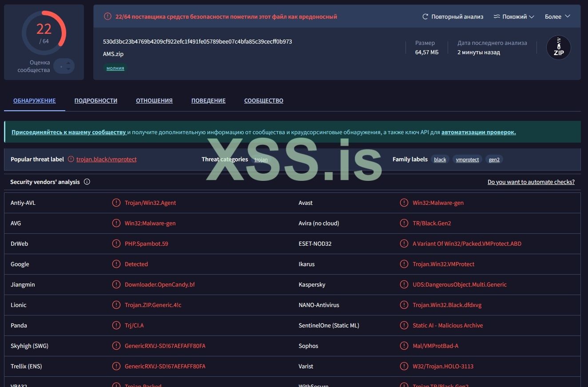Open the автоматизации проверок link
The height and width of the screenshot is (387, 588).
[479, 132]
